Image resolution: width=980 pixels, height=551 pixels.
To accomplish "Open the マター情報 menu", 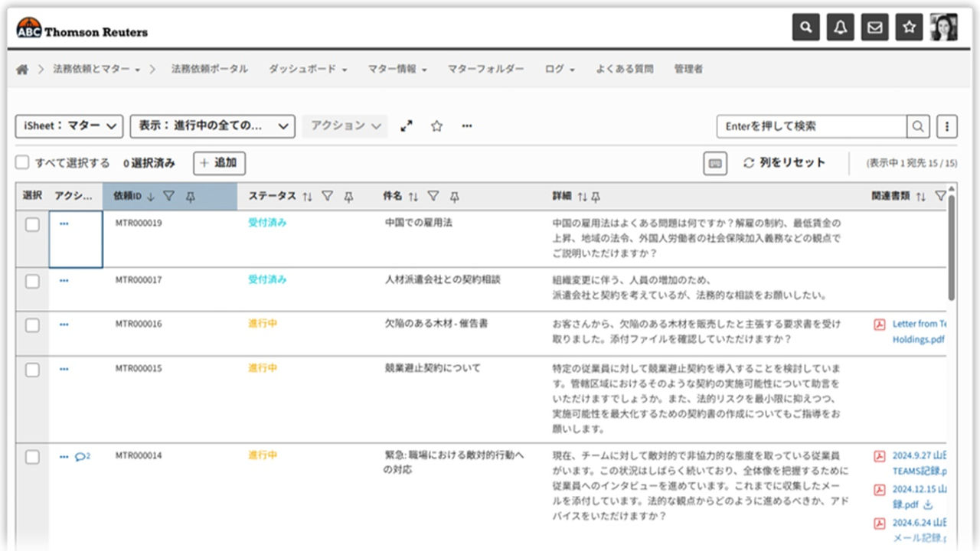I will 397,69.
